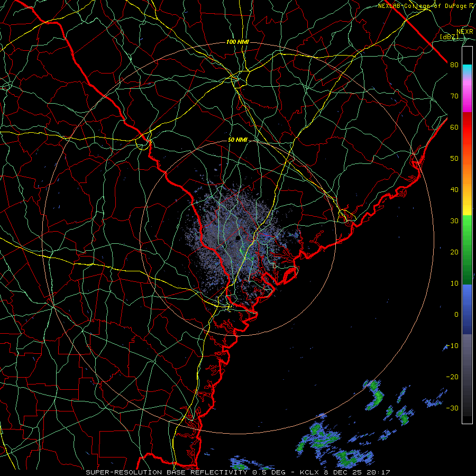
Task: Click the "100 NMI" range ring label
Action: [x=237, y=42]
